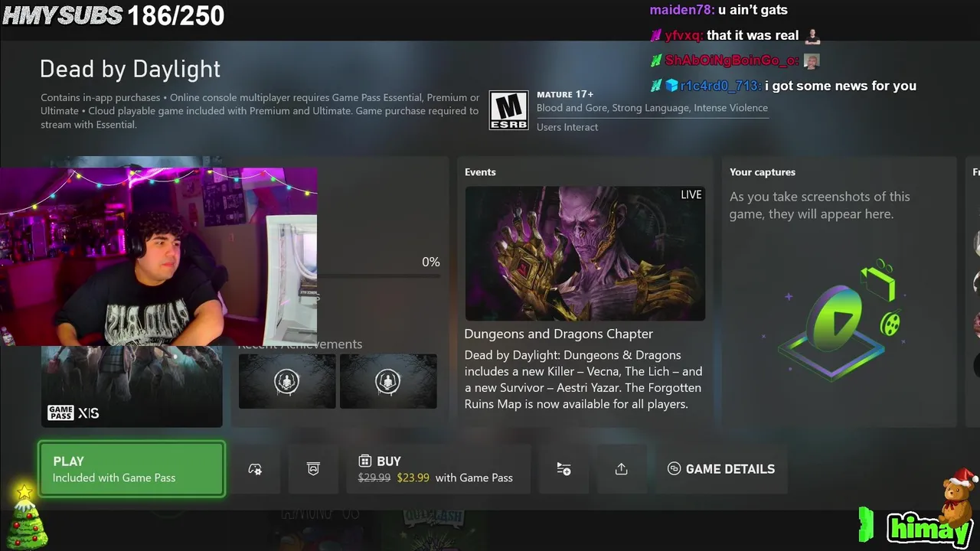Screen dimensions: 980x551
Task: Open the Dungeons and Dragons event image
Action: pos(585,253)
